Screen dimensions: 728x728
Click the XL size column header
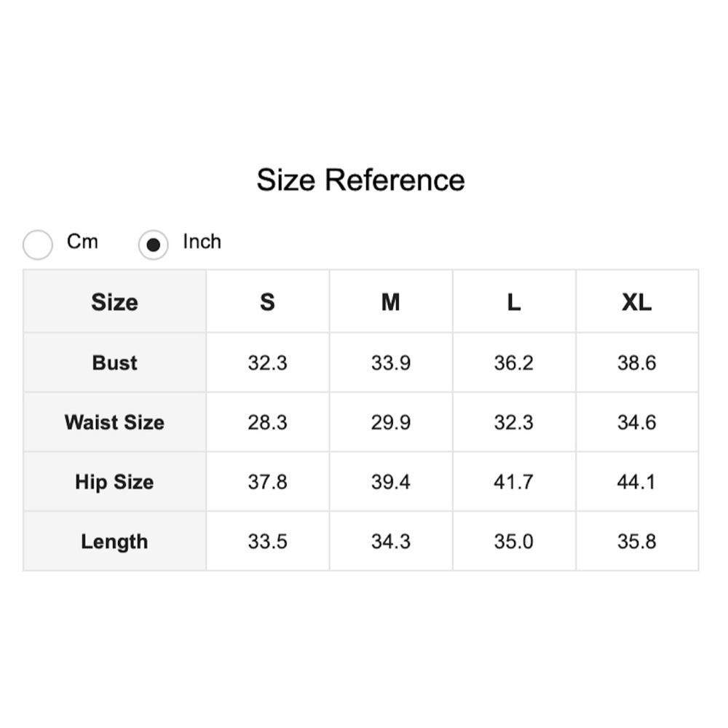pos(637,302)
